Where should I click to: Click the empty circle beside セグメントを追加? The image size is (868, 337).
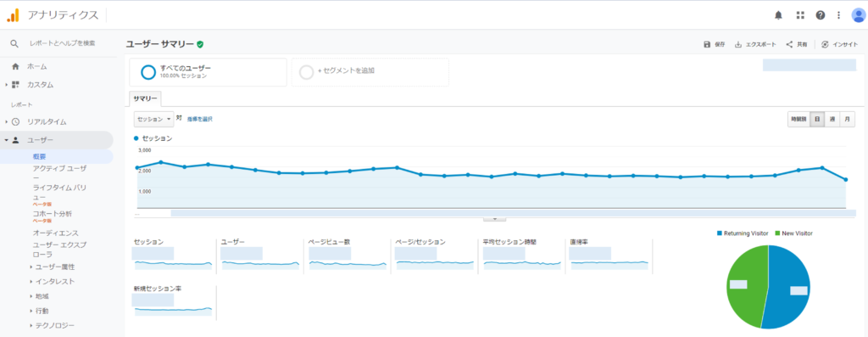tap(306, 72)
